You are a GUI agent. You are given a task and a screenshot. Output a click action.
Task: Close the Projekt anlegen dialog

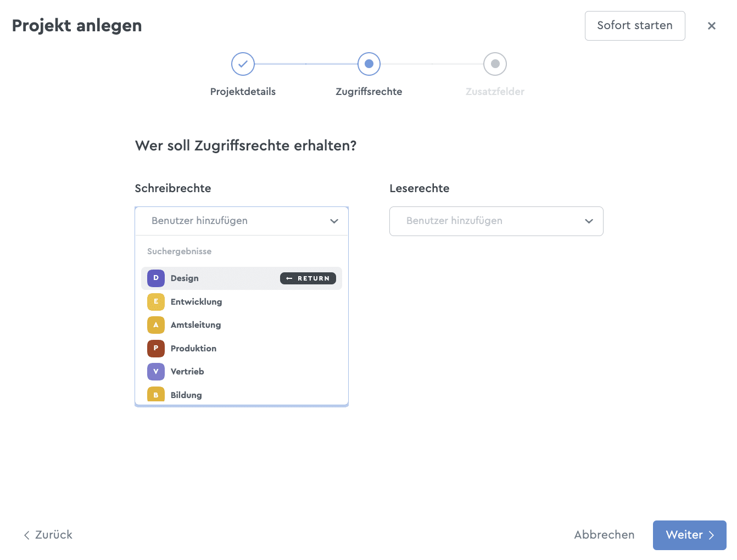(712, 26)
